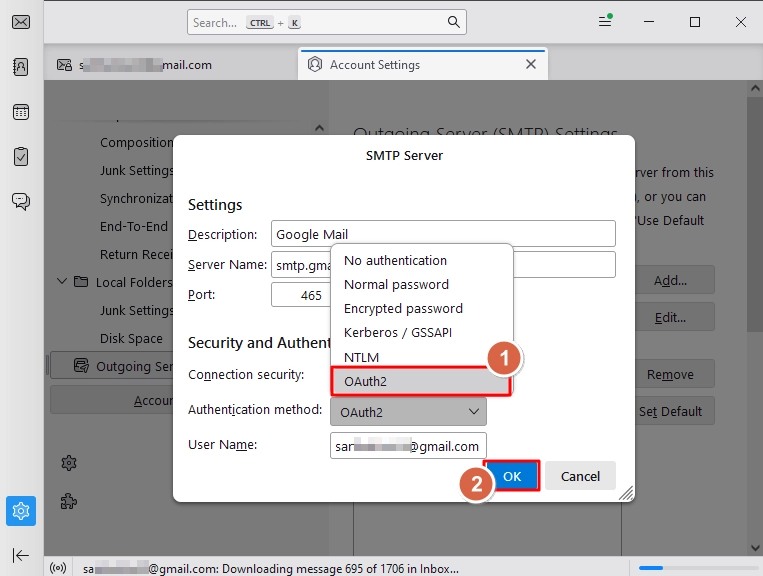Viewport: 763px width, 576px height.
Task: Open the Mail space icon
Action: [x=21, y=22]
